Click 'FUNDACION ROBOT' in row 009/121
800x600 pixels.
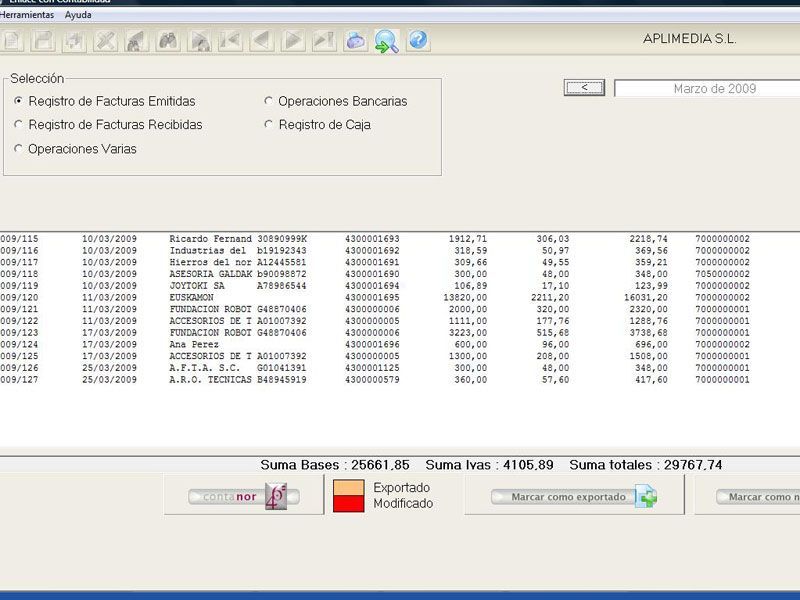coord(210,309)
